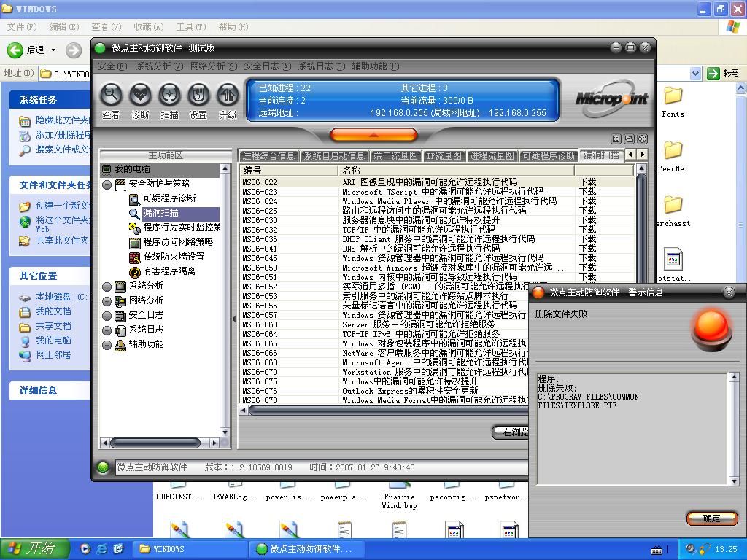Click 下载 link for MS06-045
This screenshot has height=560, width=747.
[x=587, y=258]
